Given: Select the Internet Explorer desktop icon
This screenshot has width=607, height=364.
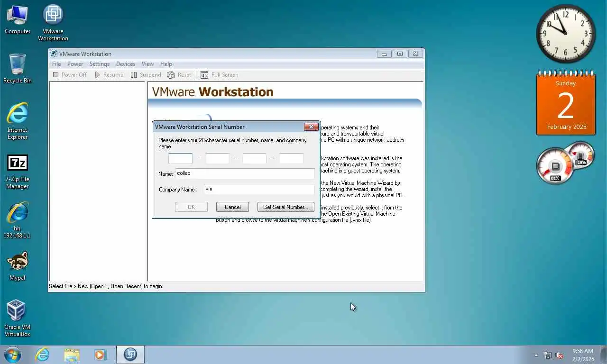Looking at the screenshot, I should (x=18, y=121).
